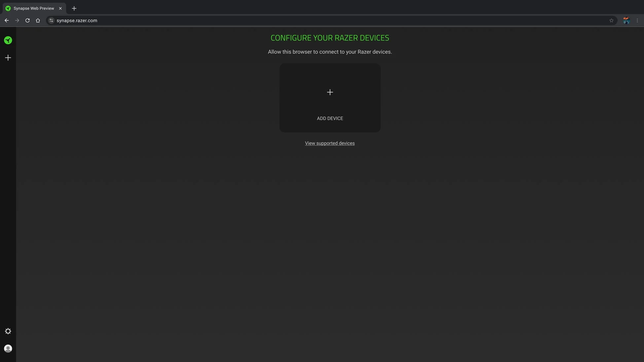
Task: Reload the Synapse page
Action: (x=27, y=20)
